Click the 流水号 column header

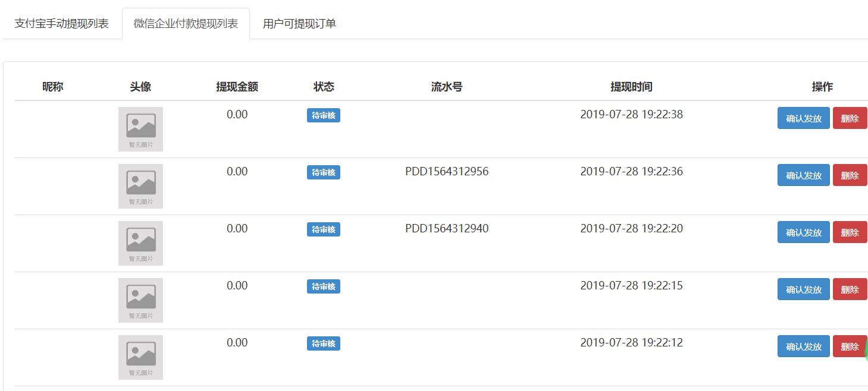(x=447, y=87)
